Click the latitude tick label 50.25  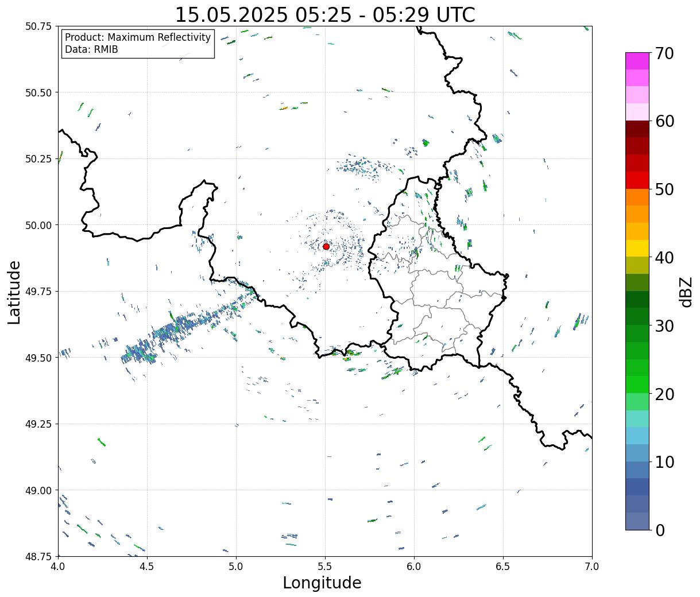tap(38, 159)
